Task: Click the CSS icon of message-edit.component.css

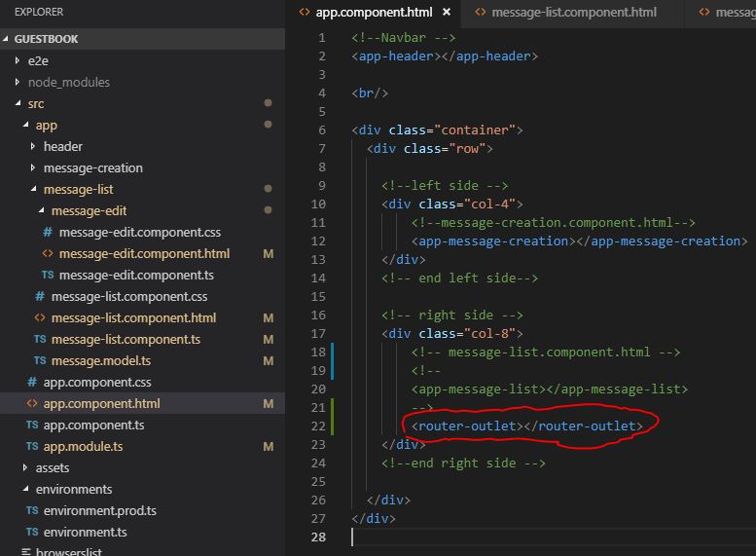Action: coord(48,233)
